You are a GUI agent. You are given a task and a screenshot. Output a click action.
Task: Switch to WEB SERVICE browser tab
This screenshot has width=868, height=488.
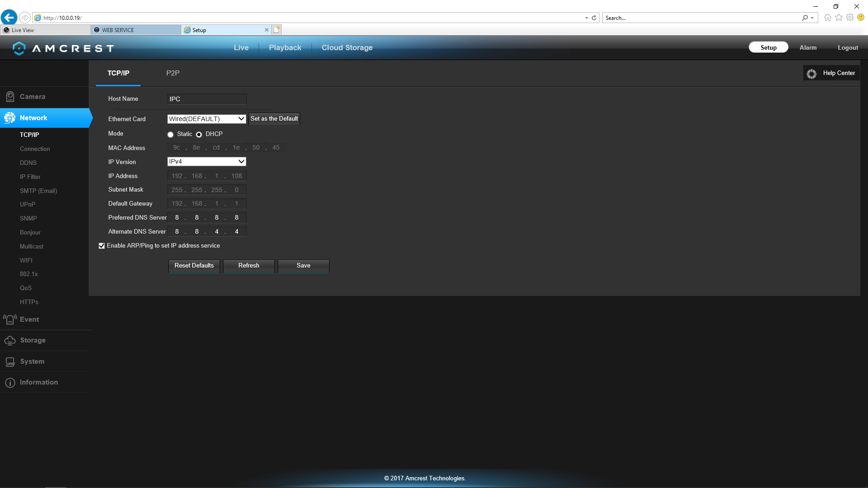point(136,30)
